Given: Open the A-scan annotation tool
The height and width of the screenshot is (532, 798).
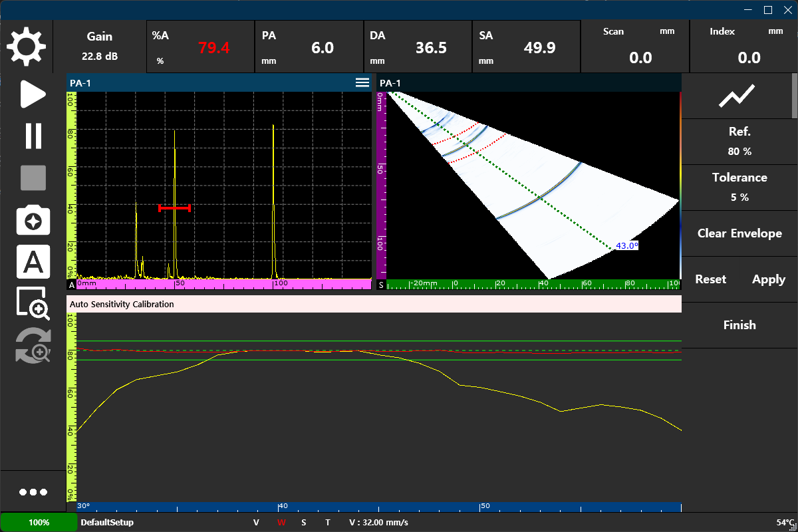Looking at the screenshot, I should pos(33,262).
